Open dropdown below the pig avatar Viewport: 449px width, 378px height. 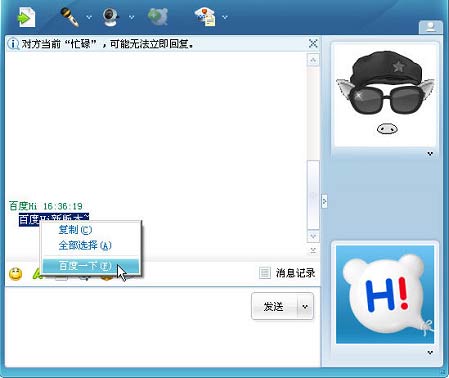(430, 154)
